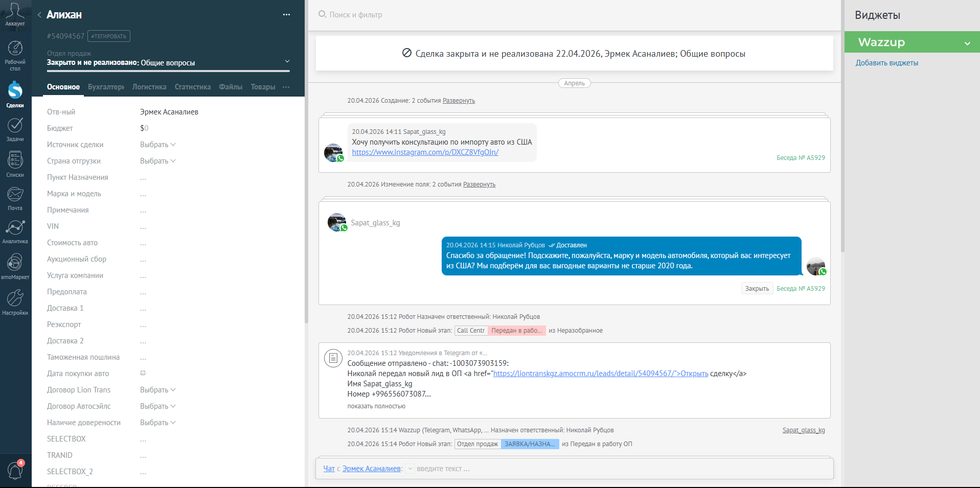Image resolution: width=980 pixels, height=488 pixels.
Task: Click the Беседа № A5929 label beside the Закрыть button
Action: click(x=801, y=289)
